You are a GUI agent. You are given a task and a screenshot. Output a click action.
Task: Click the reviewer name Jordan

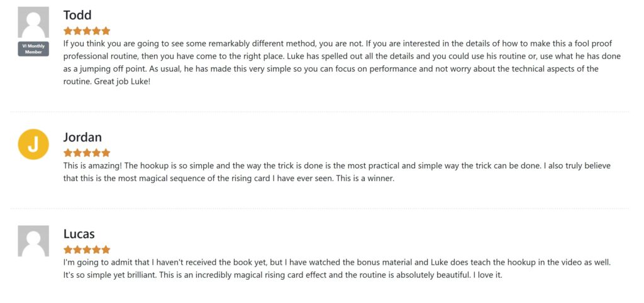(82, 137)
